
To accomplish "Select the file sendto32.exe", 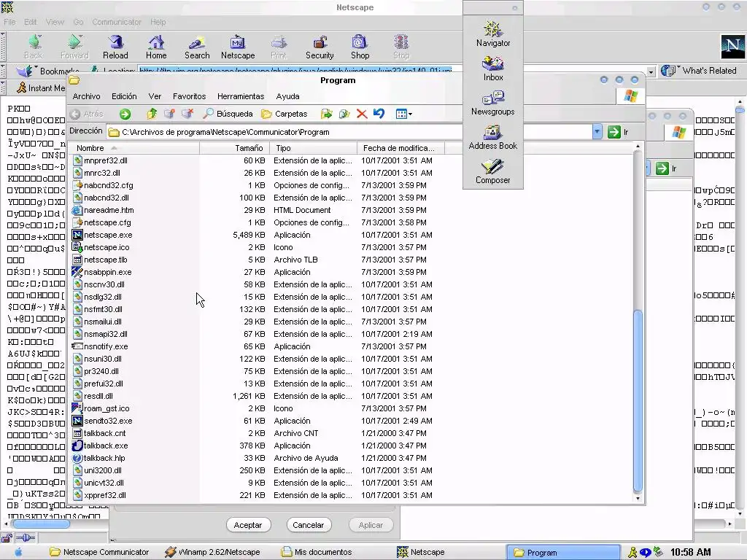I will coord(108,421).
